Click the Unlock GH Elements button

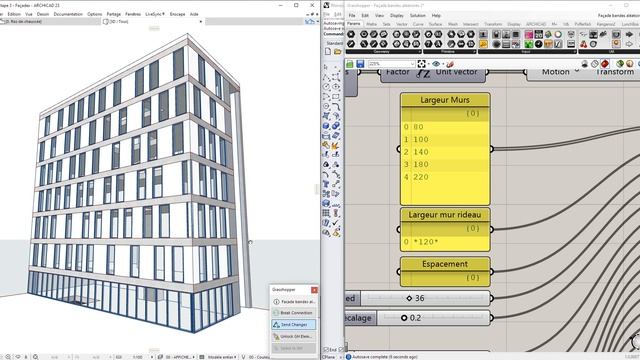point(293,336)
